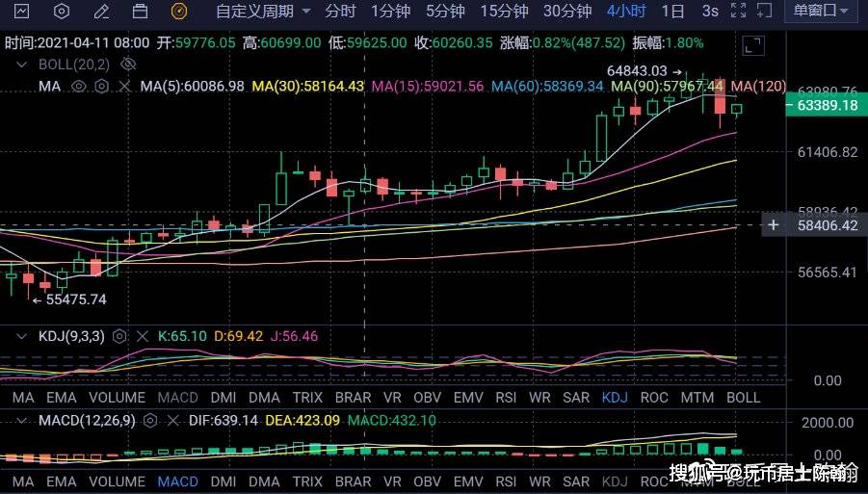Choose BRAR in the bottom indicator row
This screenshot has height=494, width=868.
coord(354,481)
